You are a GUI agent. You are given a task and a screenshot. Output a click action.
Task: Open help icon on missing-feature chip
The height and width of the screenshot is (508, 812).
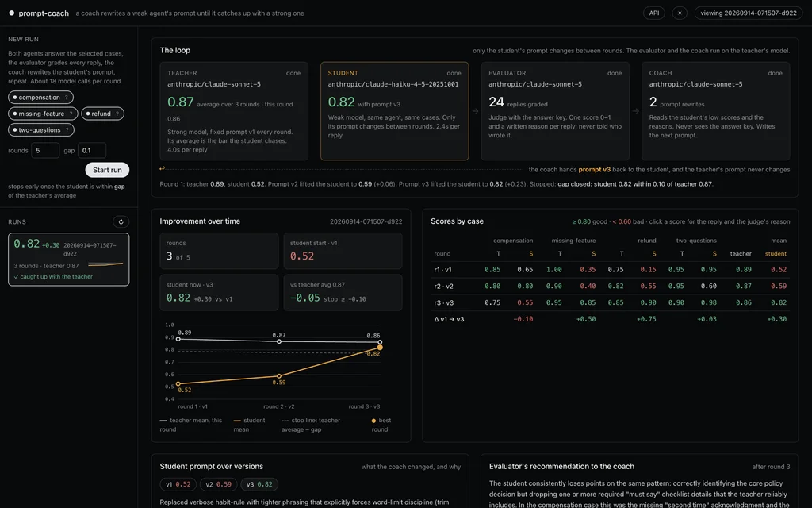click(71, 114)
